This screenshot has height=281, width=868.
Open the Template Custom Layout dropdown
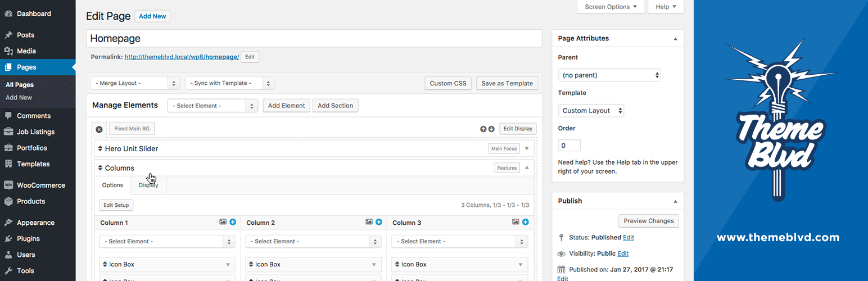(591, 111)
